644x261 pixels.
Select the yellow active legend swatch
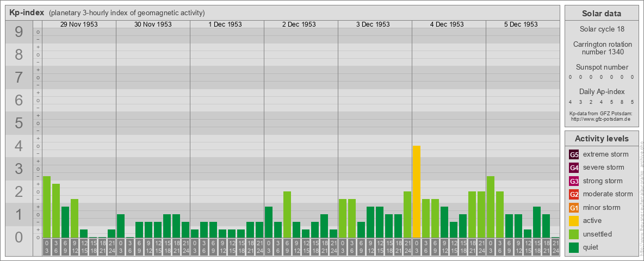pyautogui.click(x=574, y=221)
